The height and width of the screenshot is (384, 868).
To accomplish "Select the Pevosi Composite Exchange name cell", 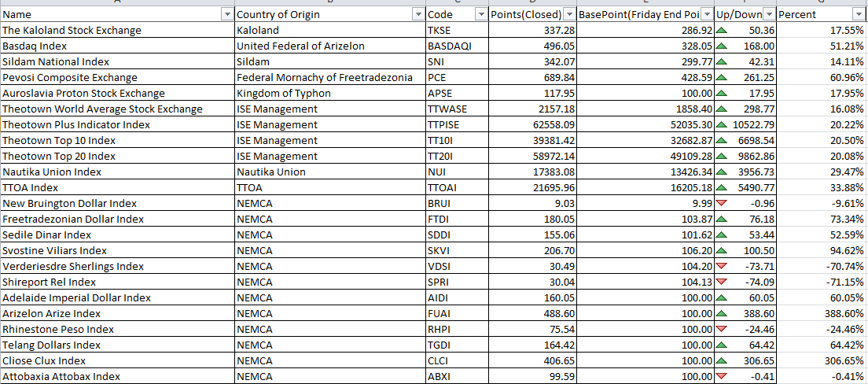I will (117, 78).
